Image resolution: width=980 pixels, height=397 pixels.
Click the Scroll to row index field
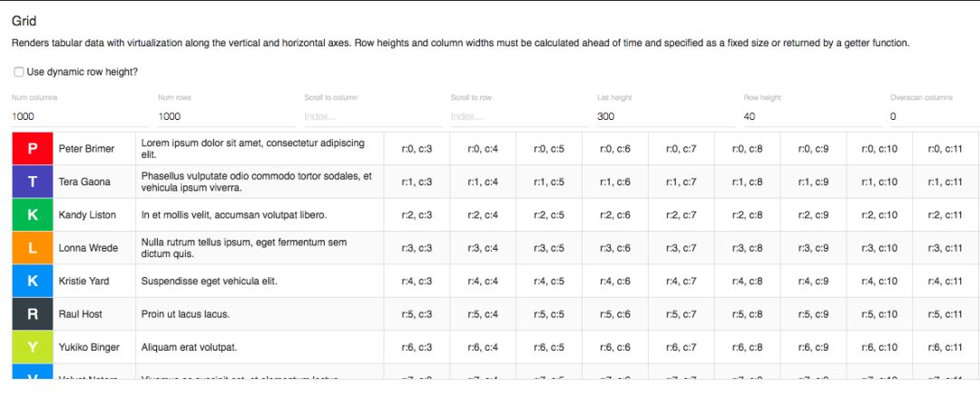click(515, 116)
